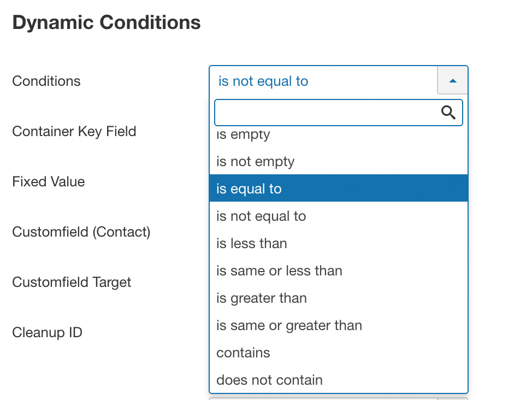The image size is (532, 400).
Task: Click the Customfield Target label
Action: click(x=72, y=282)
